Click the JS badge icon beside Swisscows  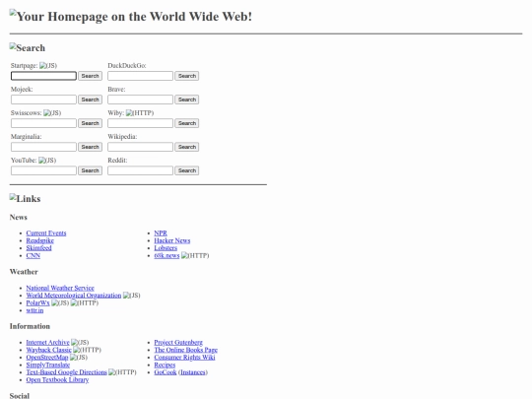point(52,113)
